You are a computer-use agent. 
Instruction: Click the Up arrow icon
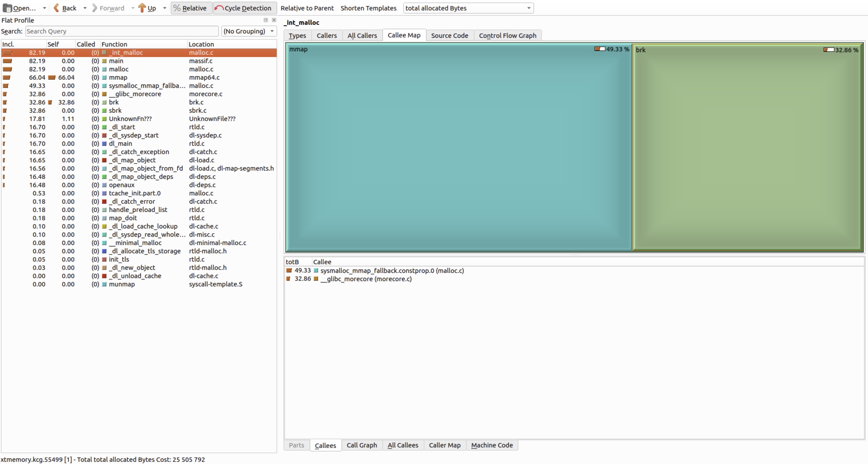pyautogui.click(x=142, y=8)
